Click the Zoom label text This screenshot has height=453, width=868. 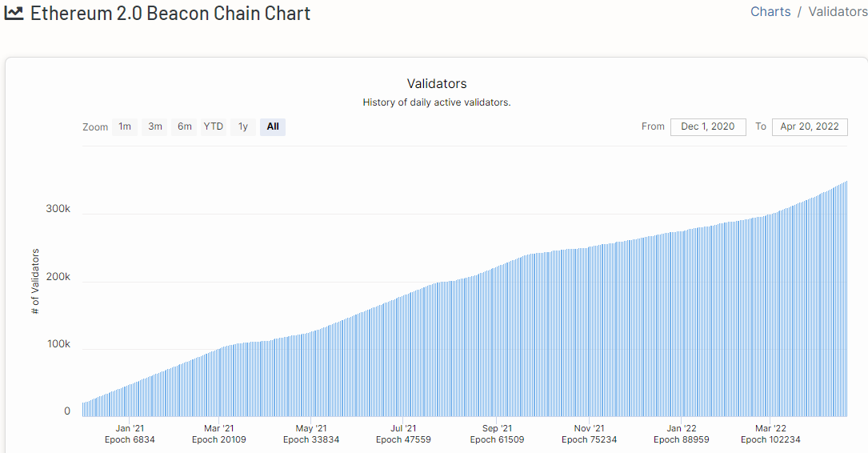pyautogui.click(x=95, y=127)
